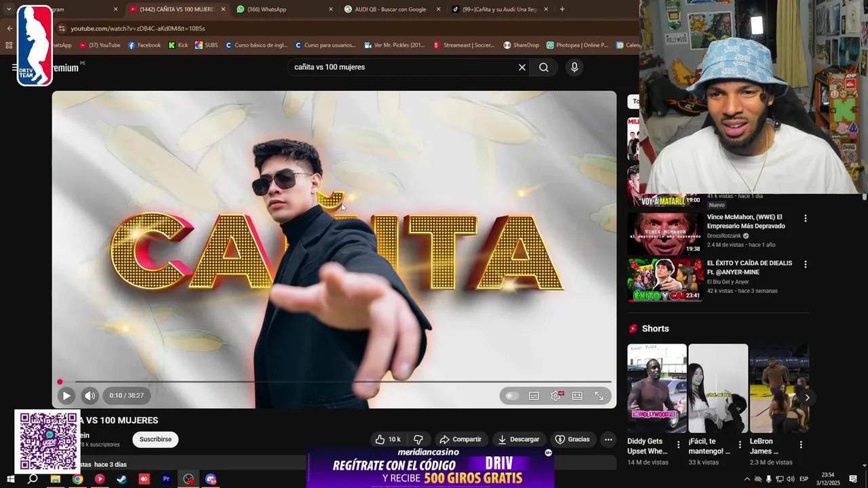
Task: Open options for the DIEALIS video
Action: pyautogui.click(x=806, y=264)
